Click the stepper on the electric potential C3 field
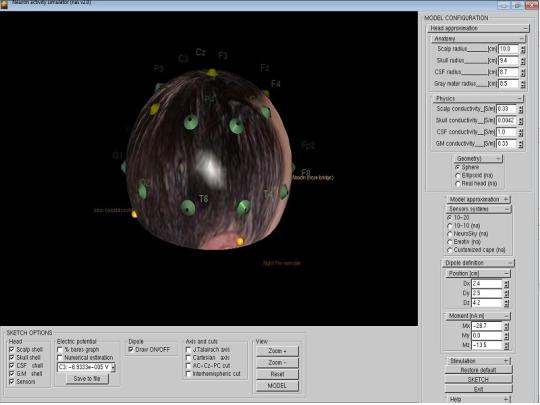540x405 pixels. pyautogui.click(x=113, y=367)
